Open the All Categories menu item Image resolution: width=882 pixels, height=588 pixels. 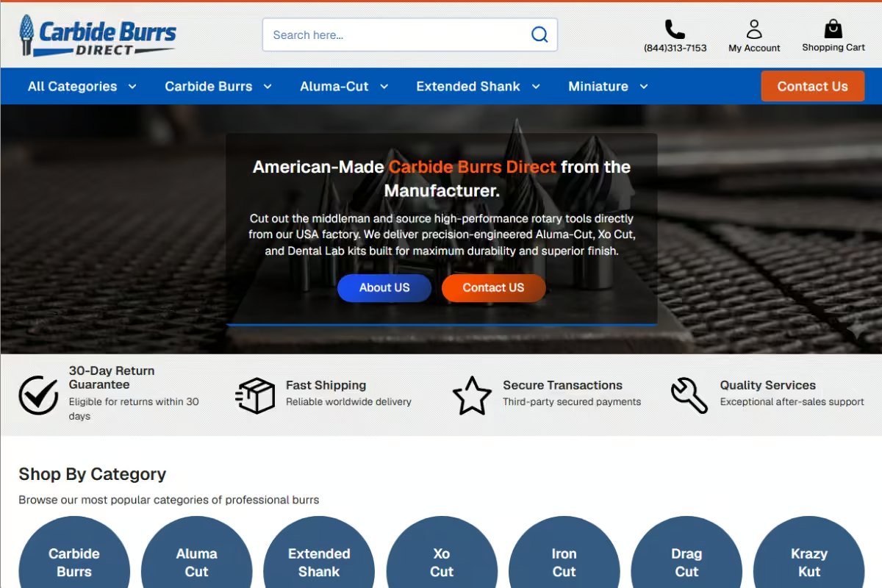72,86
